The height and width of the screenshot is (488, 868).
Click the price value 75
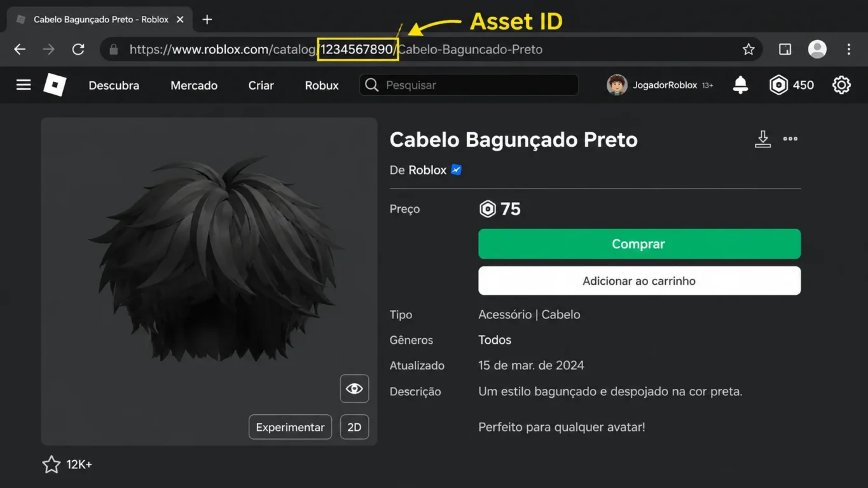pos(511,209)
